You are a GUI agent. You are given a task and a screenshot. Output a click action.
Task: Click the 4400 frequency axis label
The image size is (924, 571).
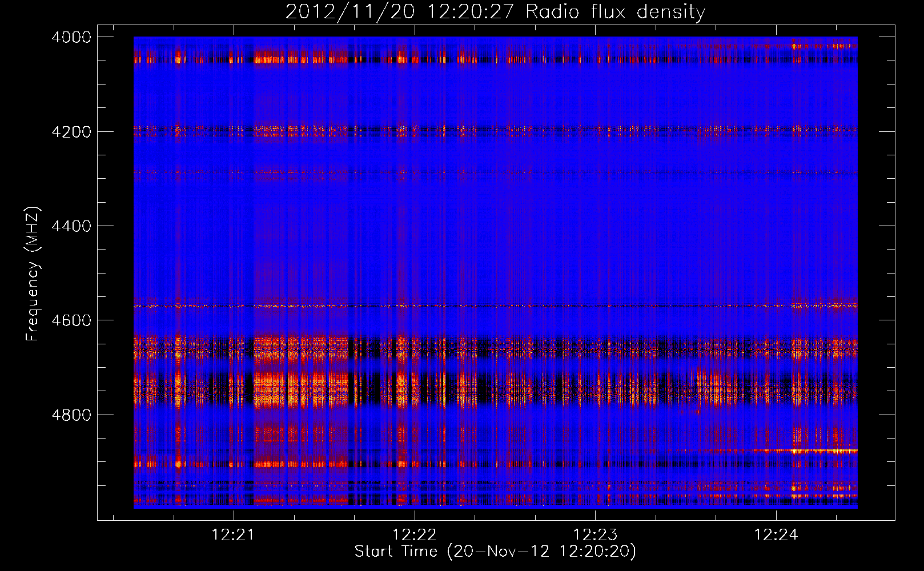click(71, 226)
